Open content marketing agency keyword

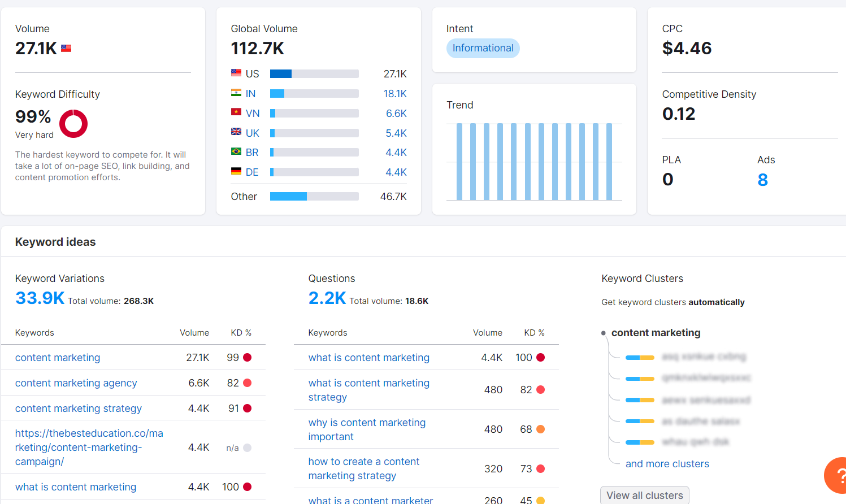76,383
